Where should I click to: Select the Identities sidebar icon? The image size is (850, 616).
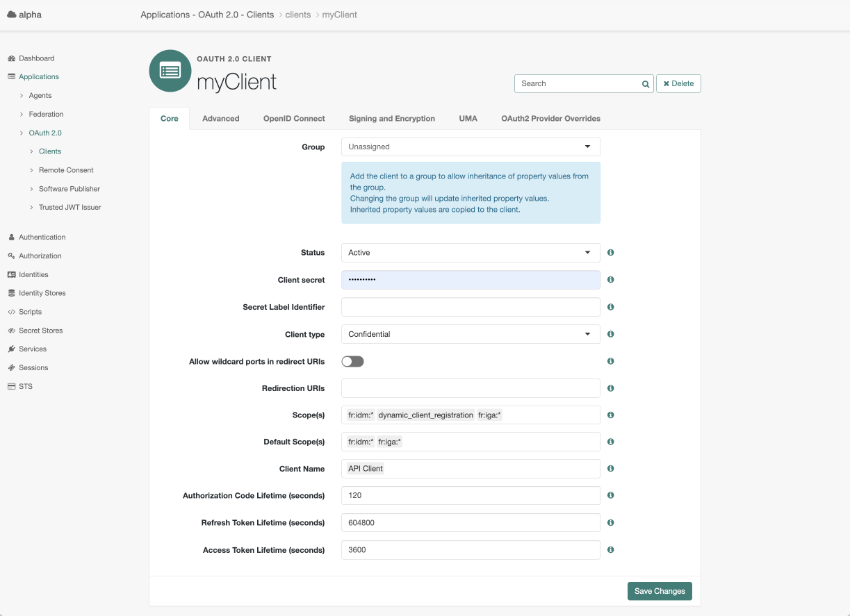12,274
